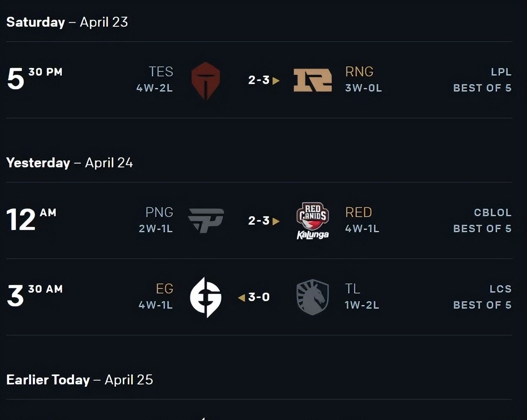Select the CBLOL Best of 5 label

coord(482,221)
